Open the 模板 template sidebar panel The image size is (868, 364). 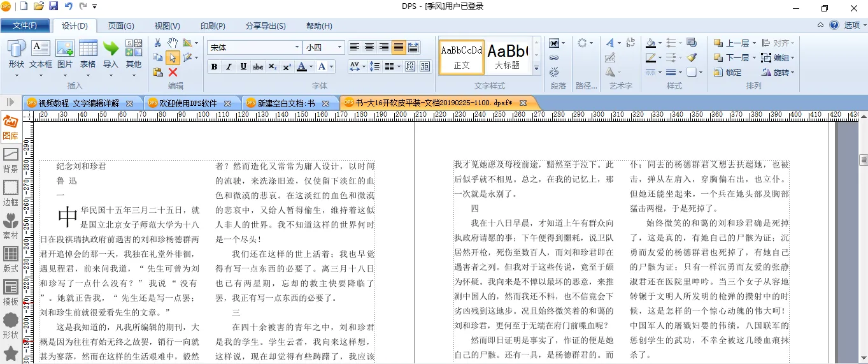(10, 292)
